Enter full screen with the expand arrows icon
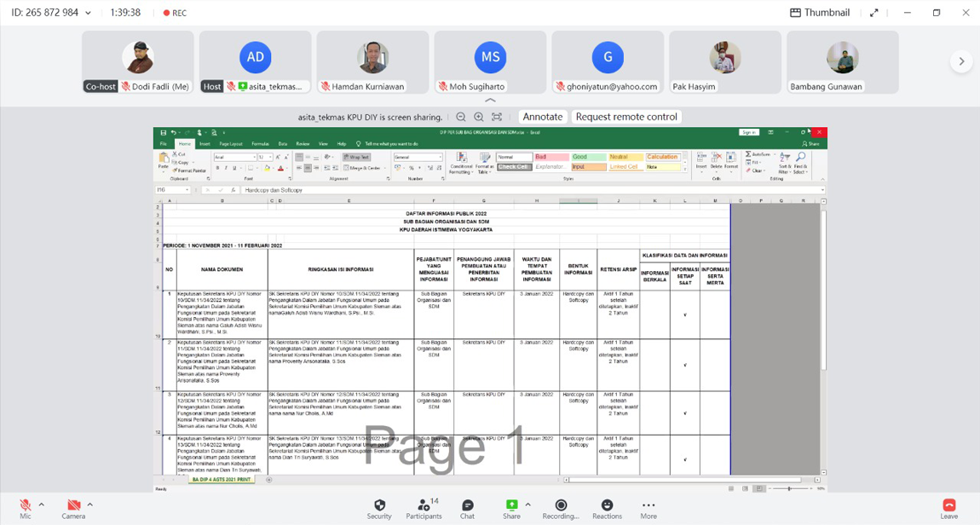 873,13
